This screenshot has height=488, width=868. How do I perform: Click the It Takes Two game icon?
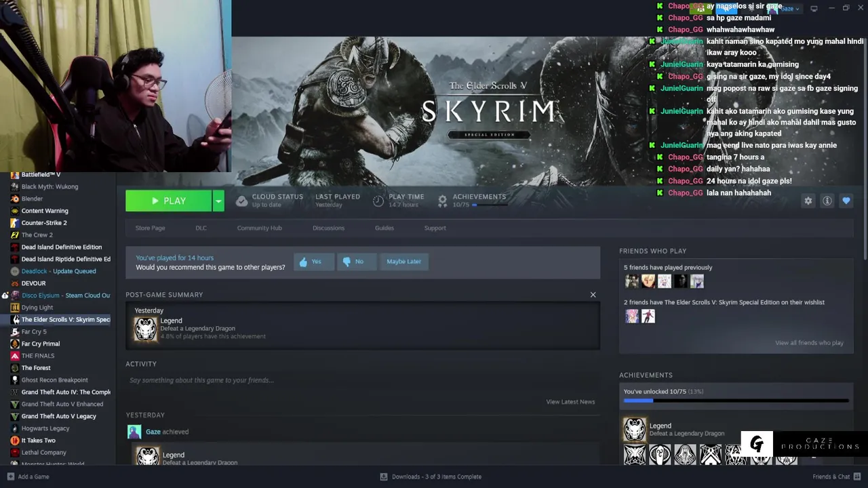point(15,441)
